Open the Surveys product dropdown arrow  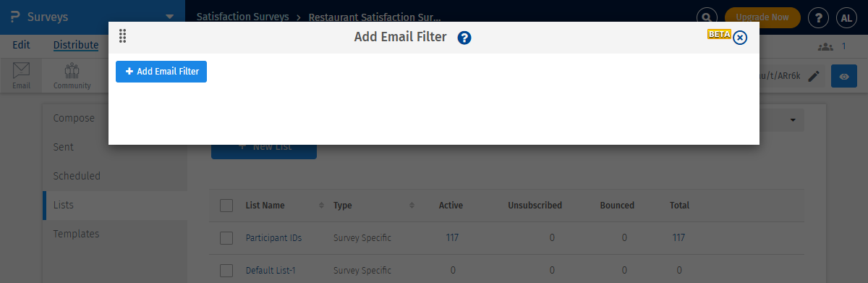[x=169, y=16]
